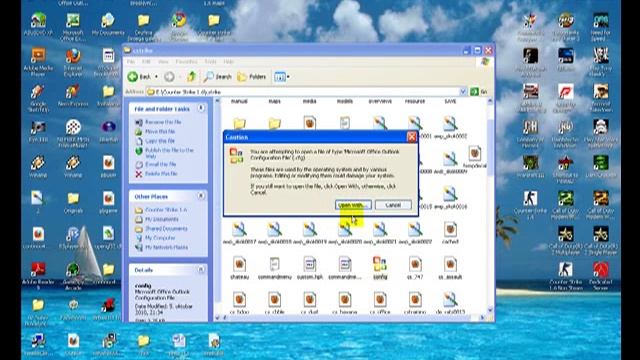Viewport: 640px width, 360px height.
Task: Select the cs_assault file icon
Action: [x=450, y=264]
